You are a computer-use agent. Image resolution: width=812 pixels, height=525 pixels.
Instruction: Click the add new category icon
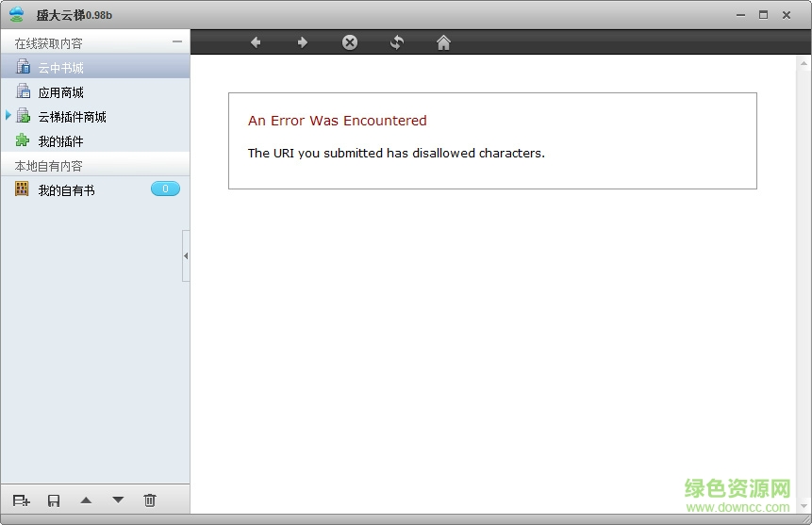[21, 500]
